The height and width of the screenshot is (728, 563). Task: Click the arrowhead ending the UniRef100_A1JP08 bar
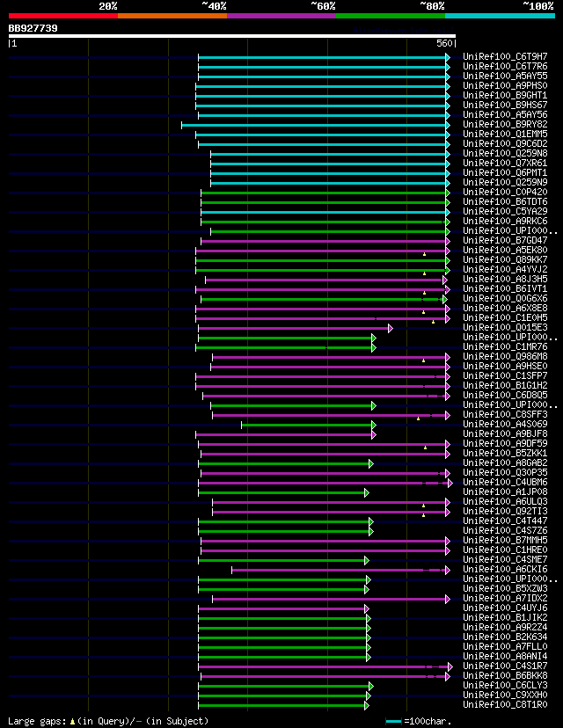click(x=367, y=492)
